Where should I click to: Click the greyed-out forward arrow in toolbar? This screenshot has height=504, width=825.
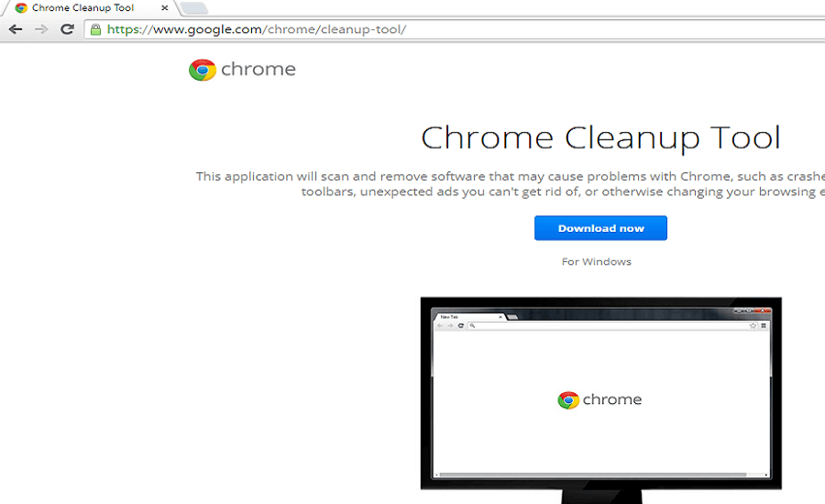tap(41, 29)
